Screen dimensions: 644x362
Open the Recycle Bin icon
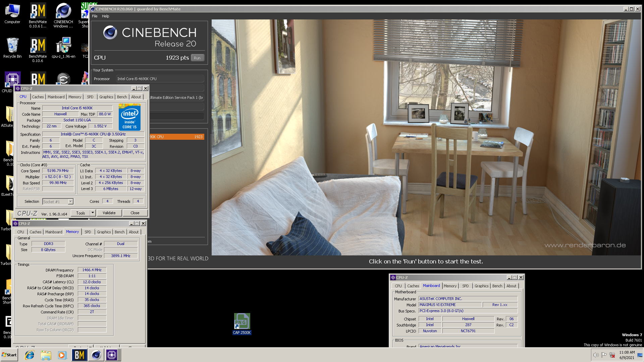coord(12,48)
